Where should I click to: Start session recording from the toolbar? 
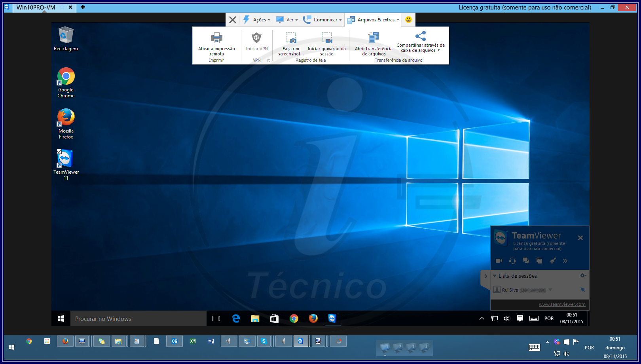pyautogui.click(x=327, y=44)
